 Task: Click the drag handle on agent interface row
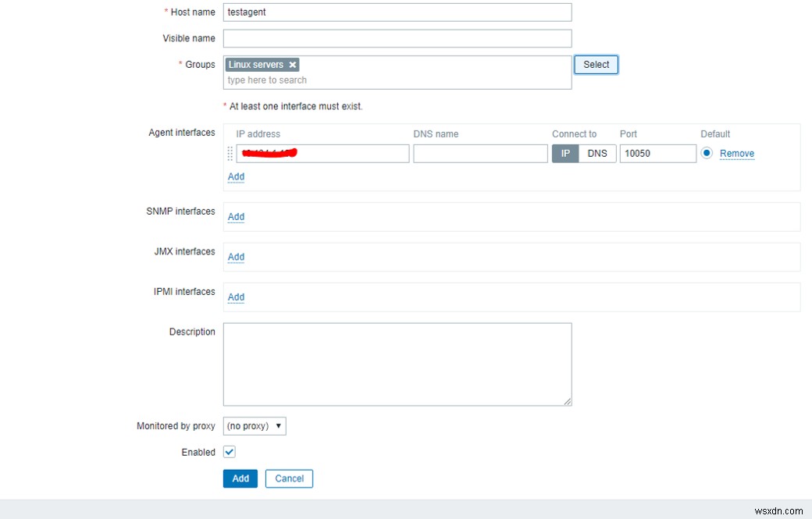coord(229,153)
